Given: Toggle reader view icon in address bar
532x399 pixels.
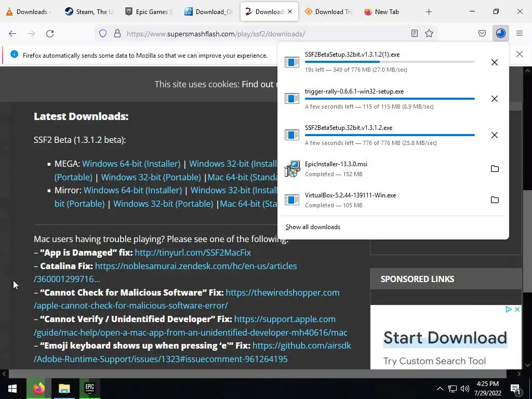Looking at the screenshot, I should (x=414, y=34).
